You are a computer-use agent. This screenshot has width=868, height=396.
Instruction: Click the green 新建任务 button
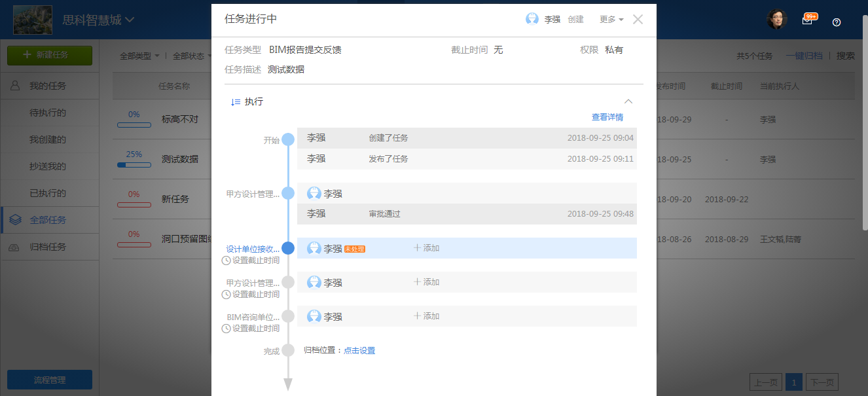(x=49, y=55)
